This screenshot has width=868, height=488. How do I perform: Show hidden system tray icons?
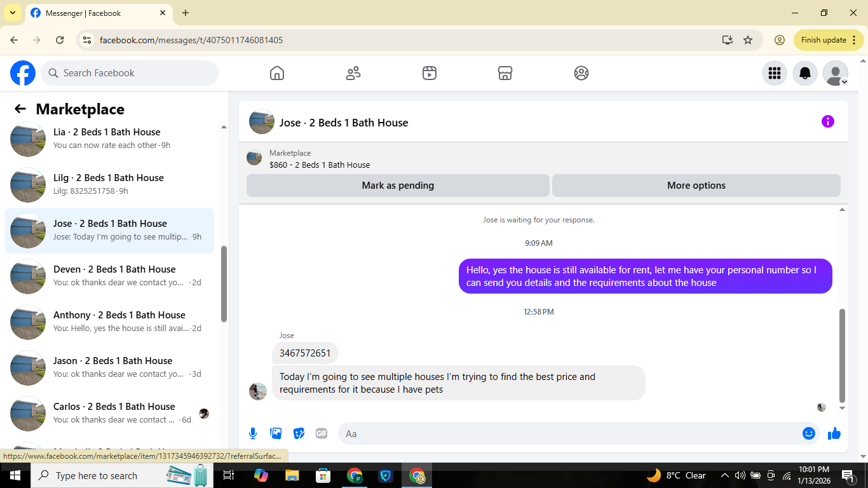pos(724,475)
